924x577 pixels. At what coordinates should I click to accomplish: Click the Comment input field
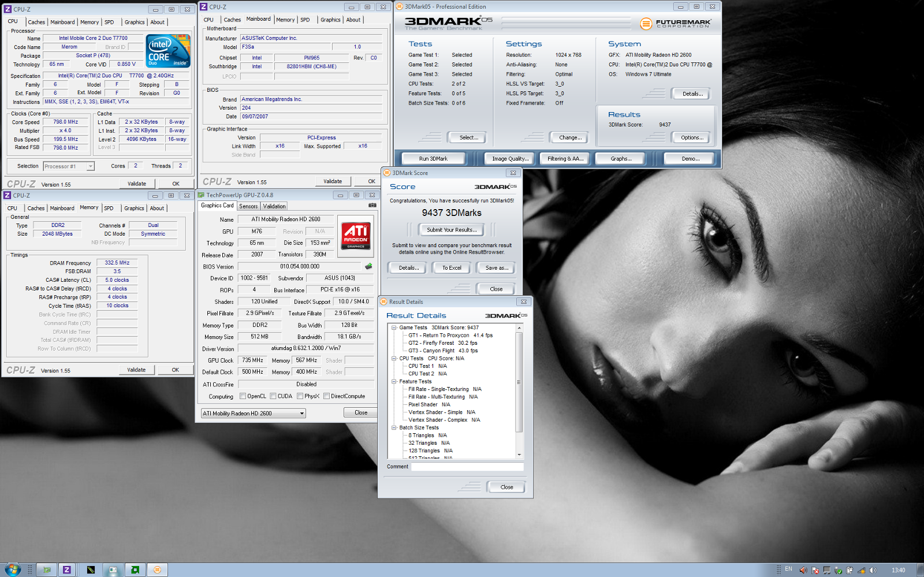click(x=467, y=467)
